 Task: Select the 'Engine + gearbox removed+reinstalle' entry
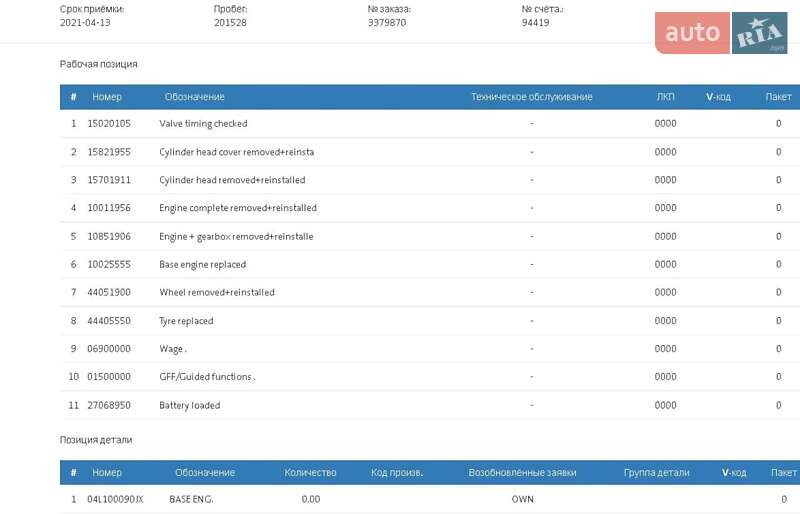(x=236, y=236)
